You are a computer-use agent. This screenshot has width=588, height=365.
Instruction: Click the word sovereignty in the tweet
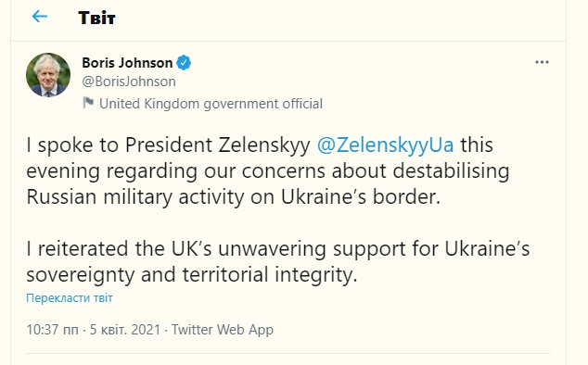pyautogui.click(x=81, y=275)
